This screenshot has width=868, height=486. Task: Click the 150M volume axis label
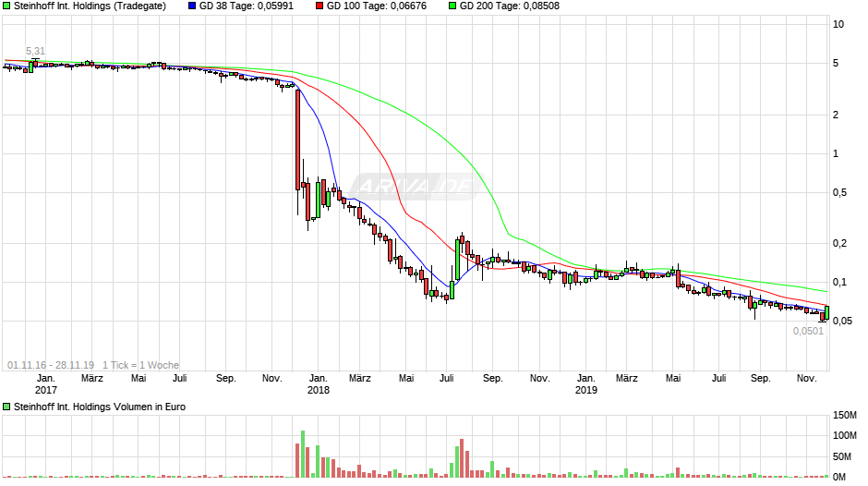pos(845,415)
